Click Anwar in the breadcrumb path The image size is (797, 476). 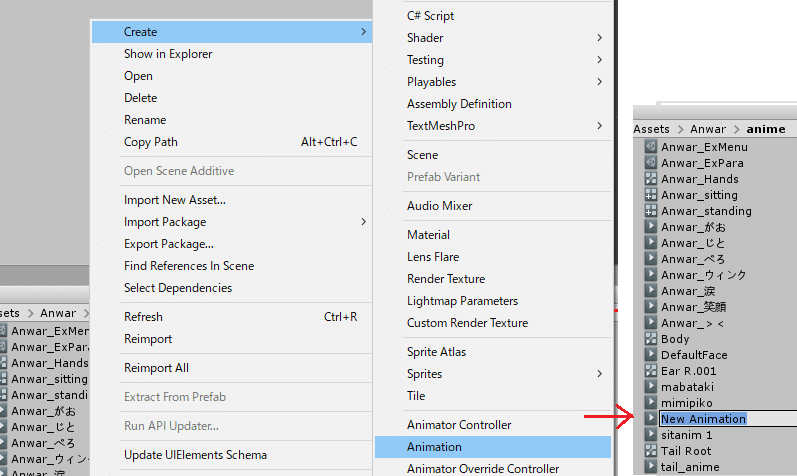(707, 129)
